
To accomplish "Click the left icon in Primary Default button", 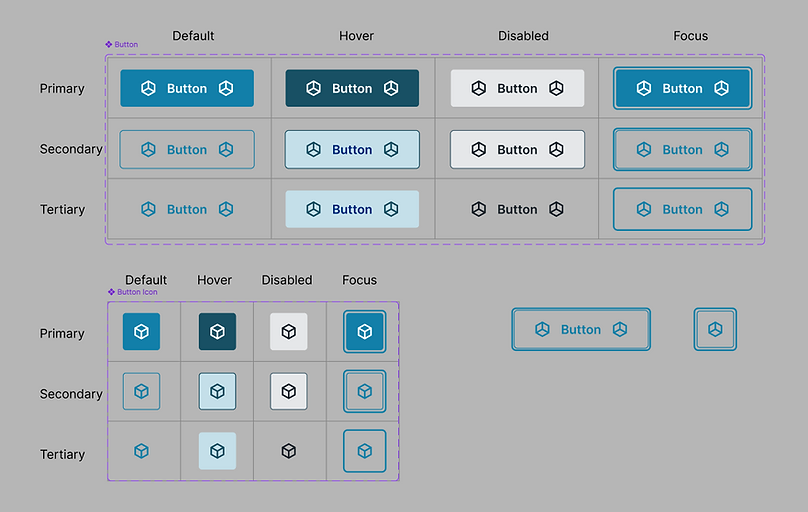I will [148, 88].
